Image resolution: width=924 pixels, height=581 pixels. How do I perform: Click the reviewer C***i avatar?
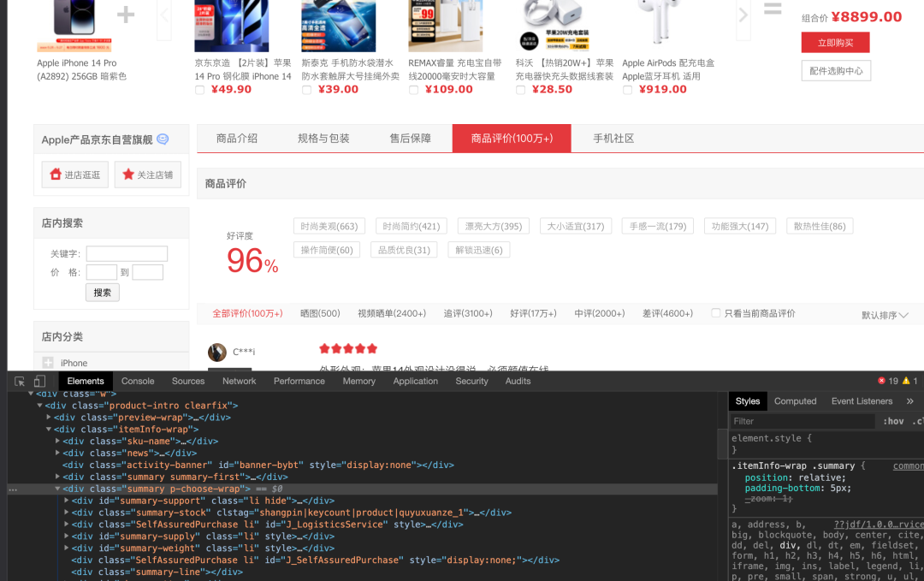coord(217,353)
